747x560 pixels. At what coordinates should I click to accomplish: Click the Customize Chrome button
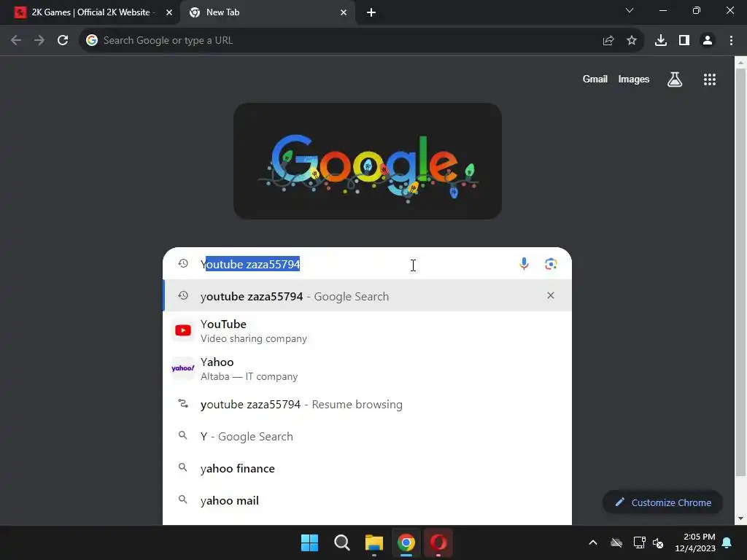coord(662,502)
